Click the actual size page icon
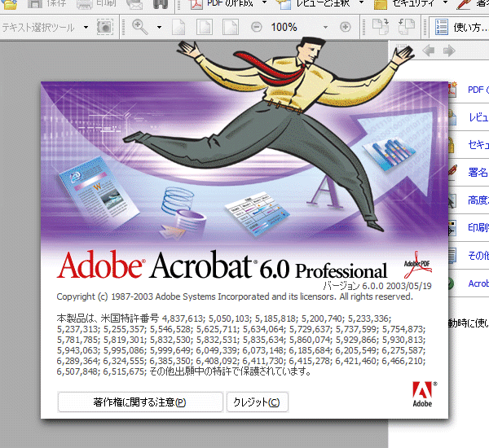489x448 pixels. pos(178,27)
